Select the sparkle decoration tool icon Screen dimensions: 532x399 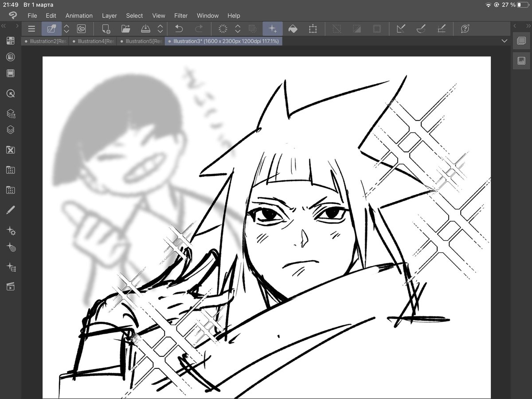[273, 29]
